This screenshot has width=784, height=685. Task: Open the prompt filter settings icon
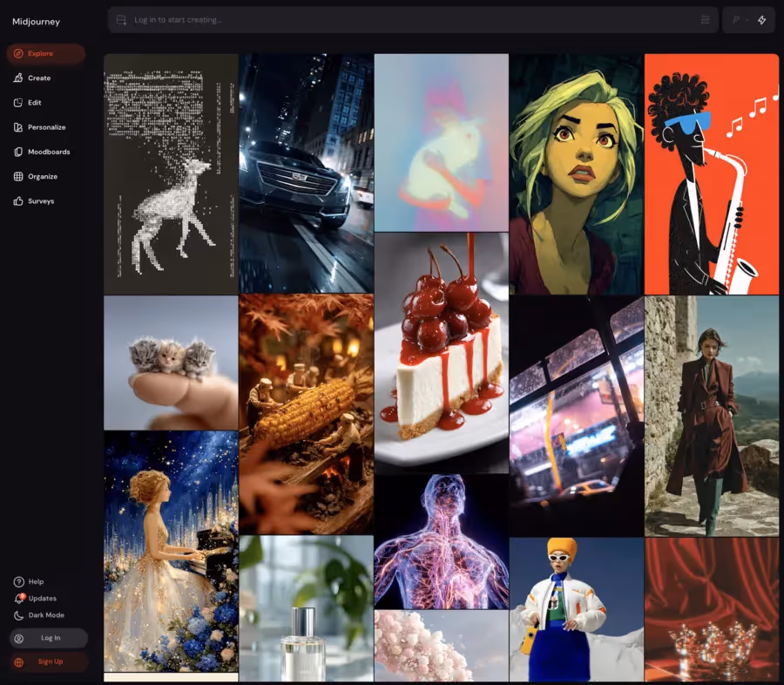pyautogui.click(x=706, y=19)
